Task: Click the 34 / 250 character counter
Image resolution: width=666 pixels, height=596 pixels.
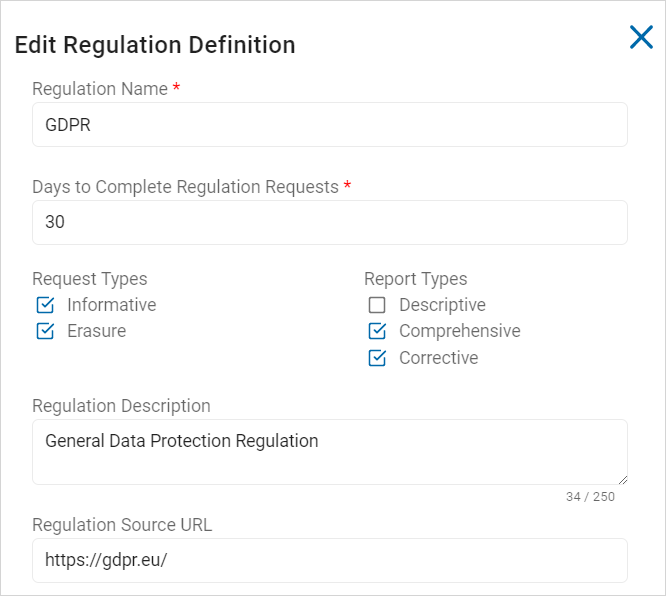Action: (x=590, y=497)
